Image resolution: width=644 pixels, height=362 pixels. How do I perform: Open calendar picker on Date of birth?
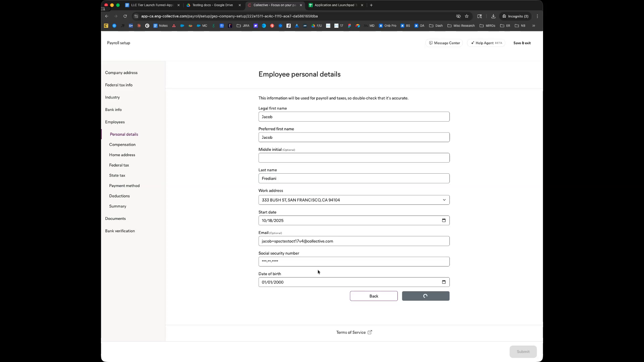coord(444,282)
